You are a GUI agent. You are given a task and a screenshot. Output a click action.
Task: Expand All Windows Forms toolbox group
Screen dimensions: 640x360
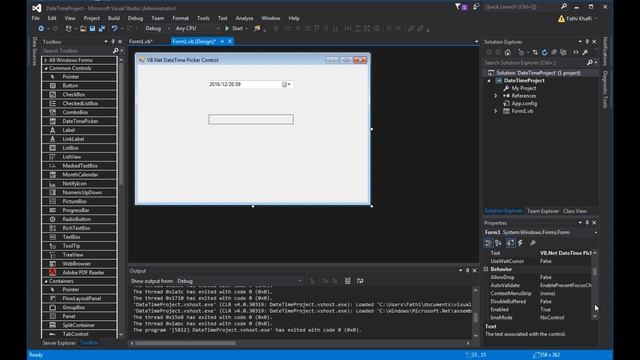click(46, 60)
